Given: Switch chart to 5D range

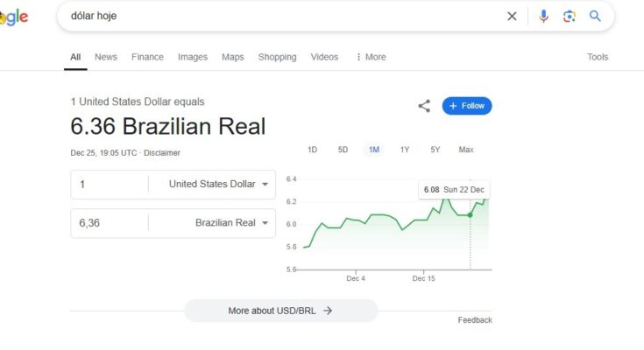Looking at the screenshot, I should [343, 150].
